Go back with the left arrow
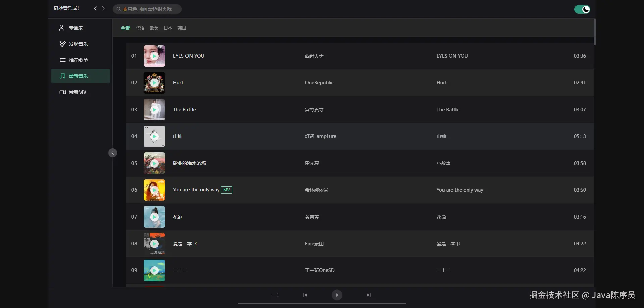This screenshot has width=644, height=308. 95,8
